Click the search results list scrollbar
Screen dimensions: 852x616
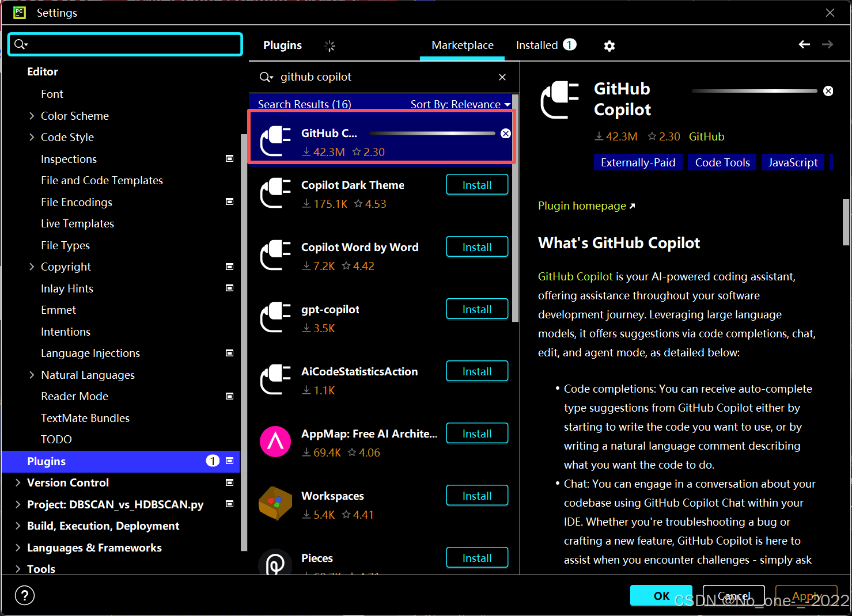pyautogui.click(x=515, y=209)
